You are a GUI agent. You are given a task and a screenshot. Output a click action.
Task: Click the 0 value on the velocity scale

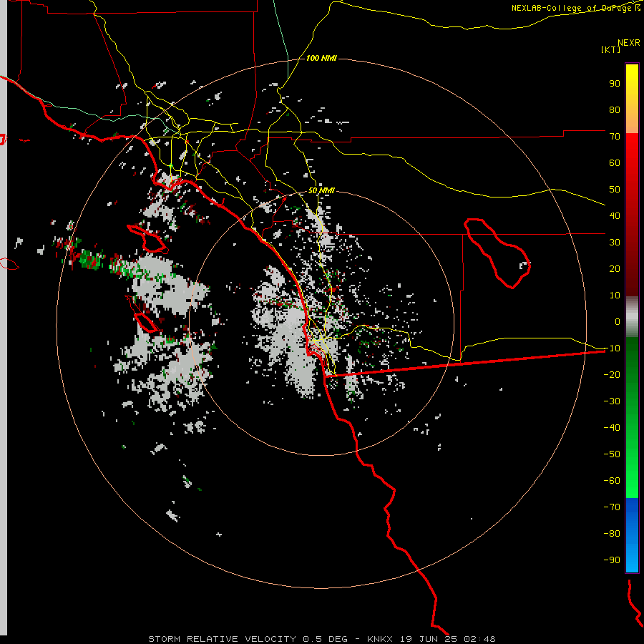618,321
